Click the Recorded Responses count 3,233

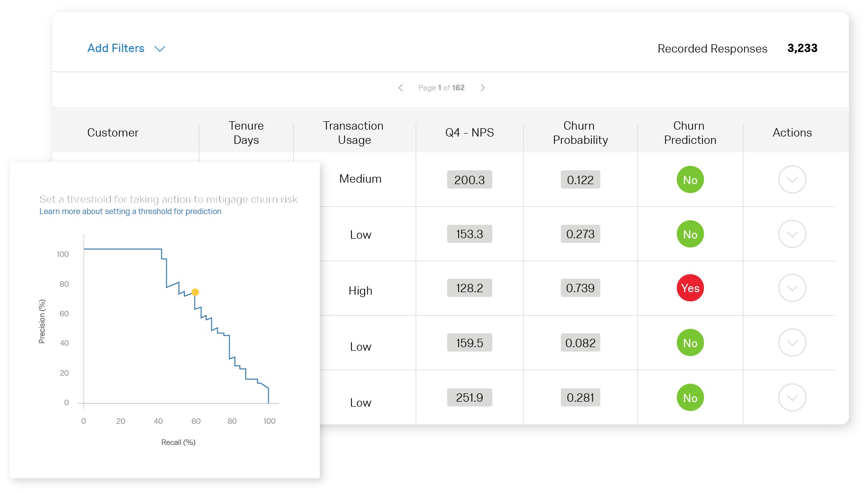[802, 48]
